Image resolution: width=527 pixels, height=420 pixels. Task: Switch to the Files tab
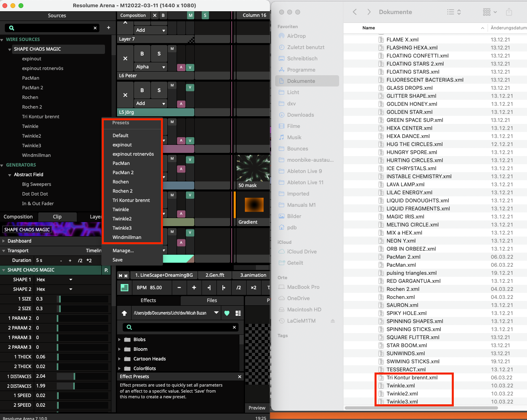tap(212, 301)
